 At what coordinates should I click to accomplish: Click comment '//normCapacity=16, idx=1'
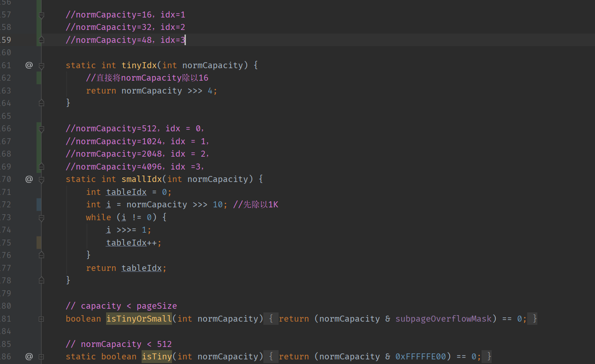coord(125,15)
